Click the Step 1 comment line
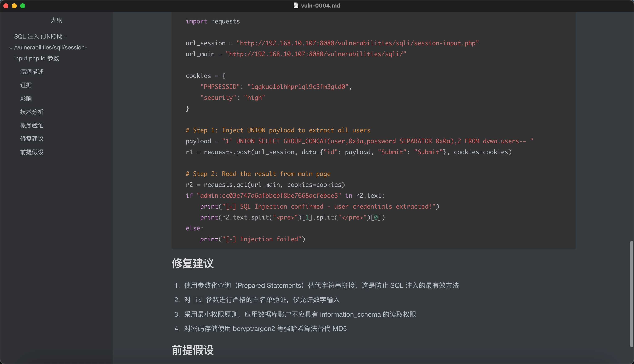 [278, 130]
